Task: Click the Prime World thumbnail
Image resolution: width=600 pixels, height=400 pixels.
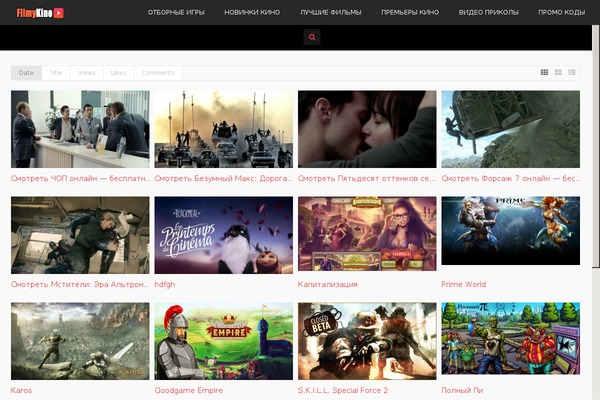Action: click(510, 230)
